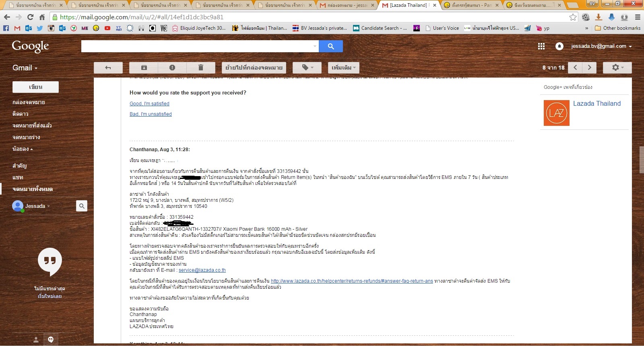Open จดหมายที่ส่งแล้ว (Sent Mail) folder
This screenshot has width=644, height=349.
point(32,125)
